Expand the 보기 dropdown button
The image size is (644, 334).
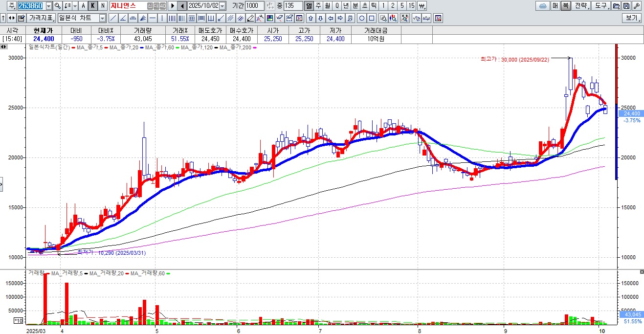tap(631, 18)
